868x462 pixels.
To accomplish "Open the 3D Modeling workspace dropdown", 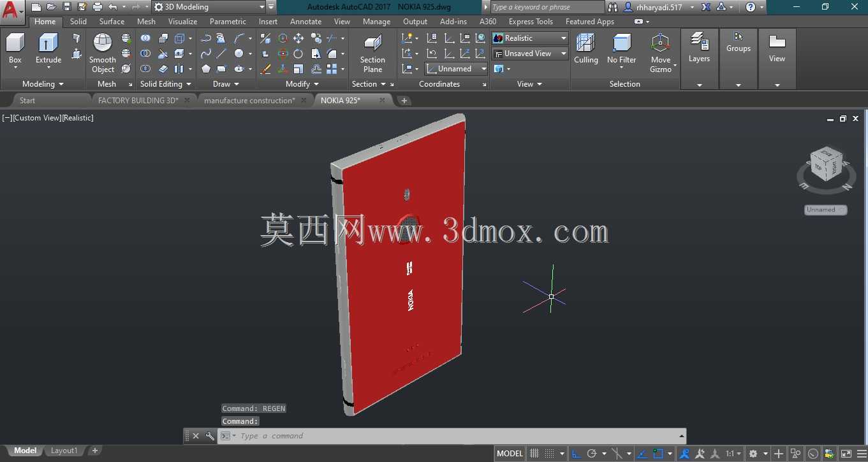I will (x=209, y=7).
